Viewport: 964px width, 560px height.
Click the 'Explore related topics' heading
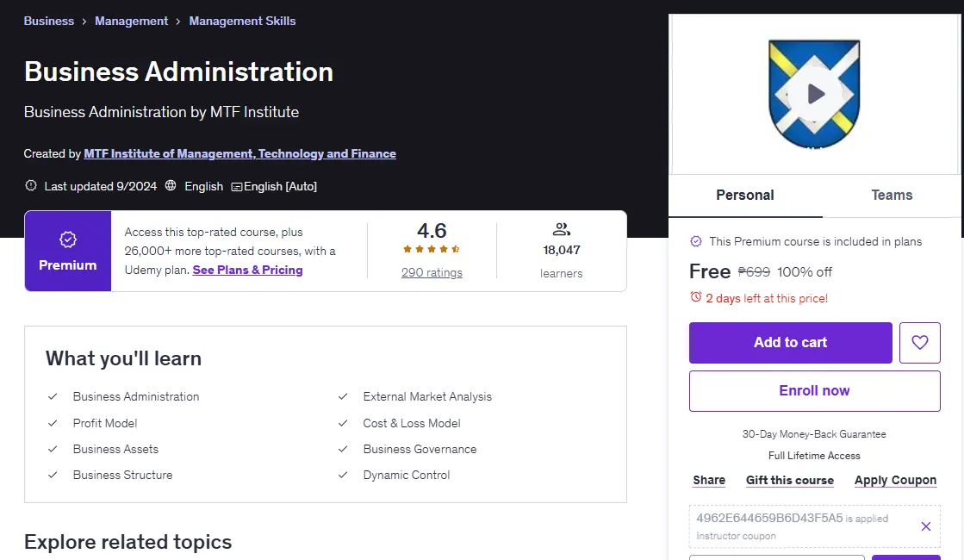coord(127,542)
